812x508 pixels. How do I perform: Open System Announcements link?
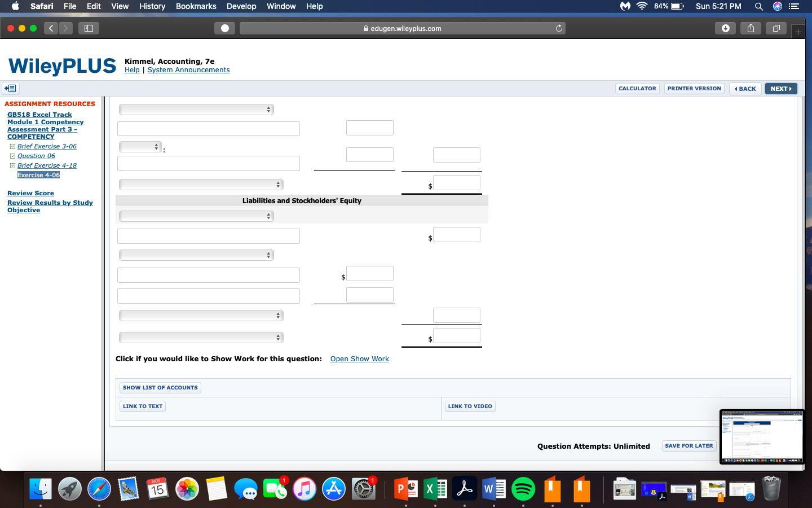coord(188,70)
